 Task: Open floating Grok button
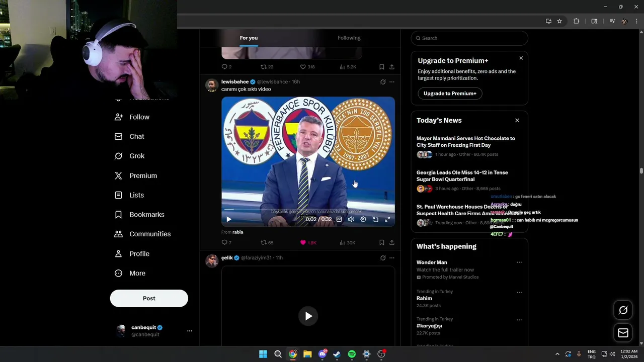click(623, 310)
